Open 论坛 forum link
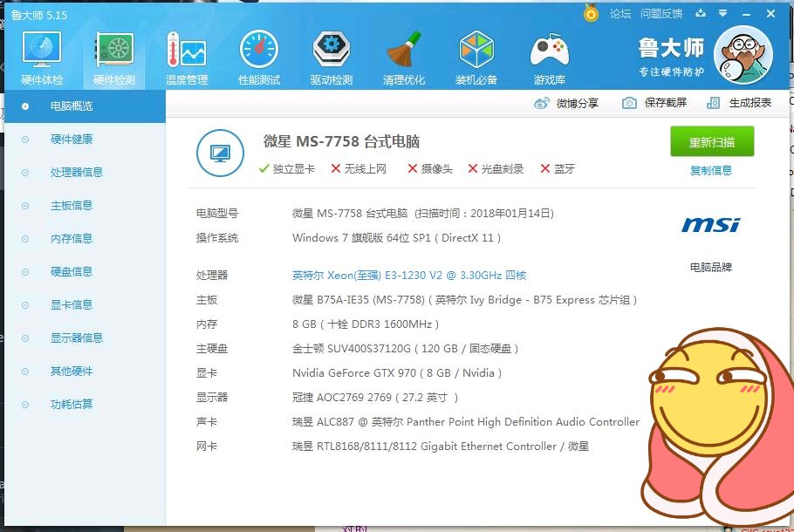794x532 pixels. [620, 14]
